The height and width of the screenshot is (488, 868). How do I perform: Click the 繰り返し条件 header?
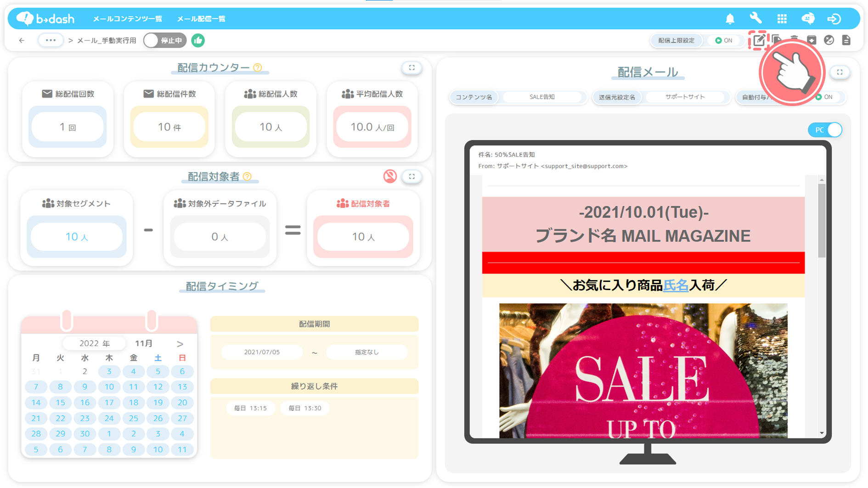(314, 387)
